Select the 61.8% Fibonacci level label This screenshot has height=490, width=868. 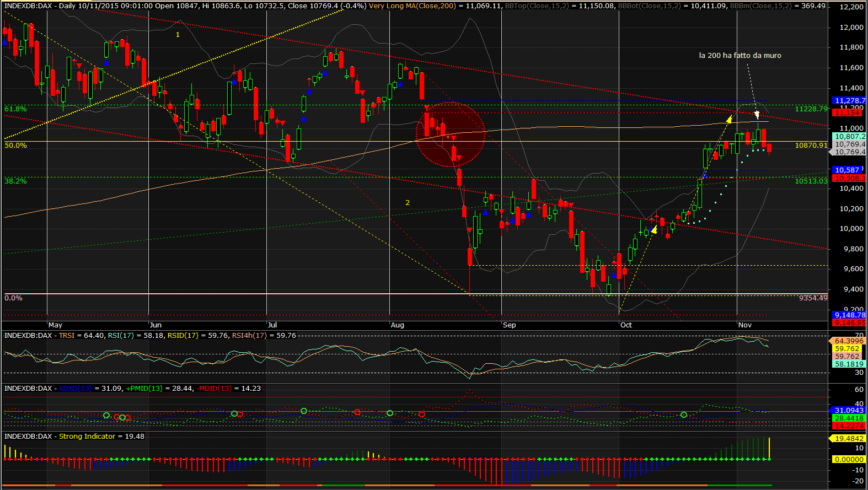(x=15, y=109)
